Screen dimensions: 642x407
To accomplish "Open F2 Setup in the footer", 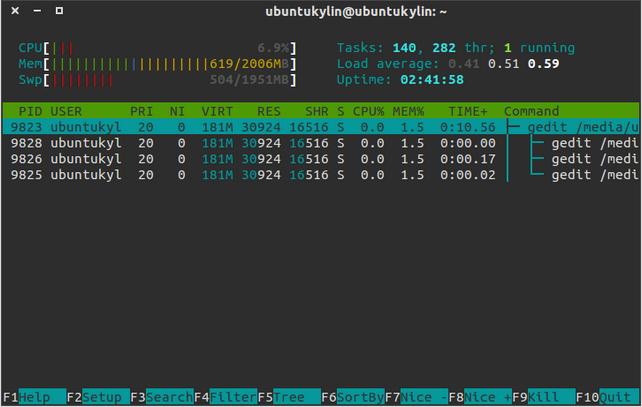I will click(98, 397).
